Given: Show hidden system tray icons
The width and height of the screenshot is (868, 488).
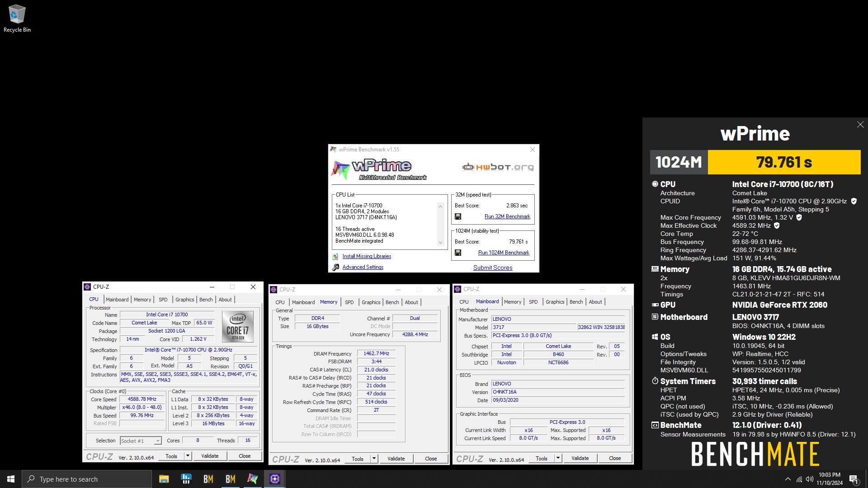Looking at the screenshot, I should [x=788, y=479].
